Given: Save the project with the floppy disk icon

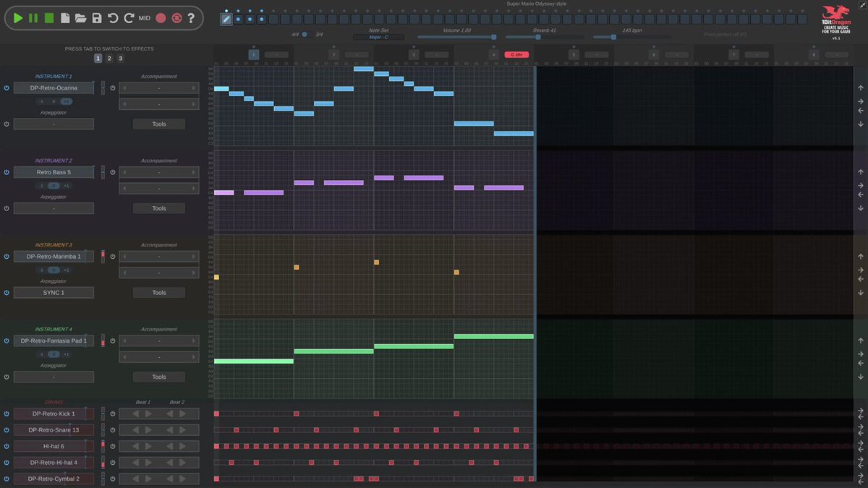Looking at the screenshot, I should [97, 17].
